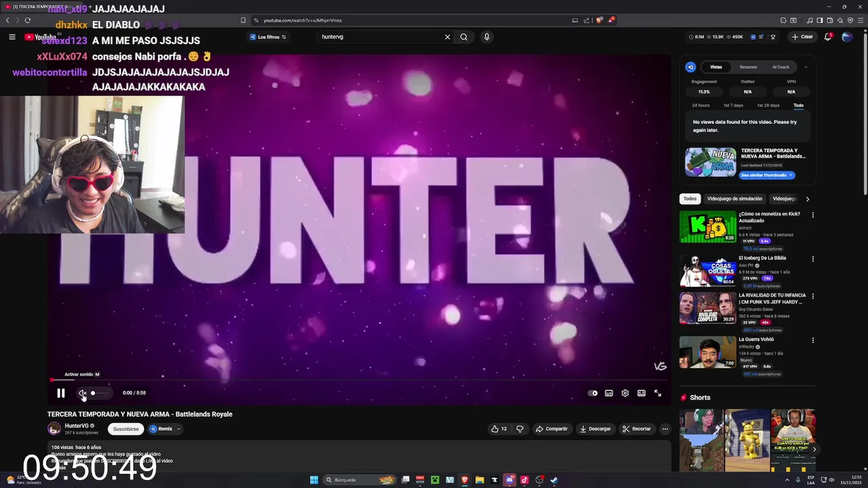
Task: Select the Vistas tab
Action: 716,67
